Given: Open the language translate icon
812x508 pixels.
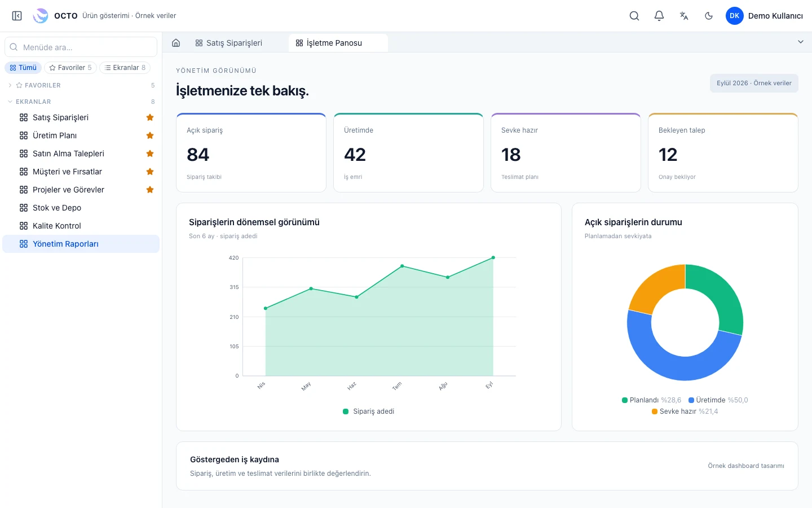Looking at the screenshot, I should (684, 16).
